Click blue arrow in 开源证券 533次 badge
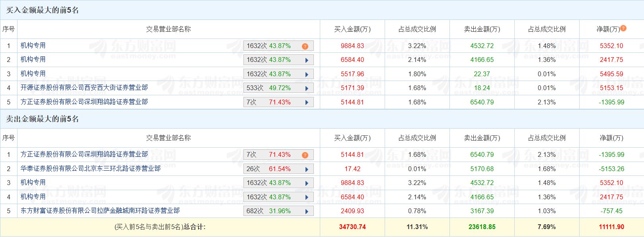644x237 pixels. (x=307, y=89)
